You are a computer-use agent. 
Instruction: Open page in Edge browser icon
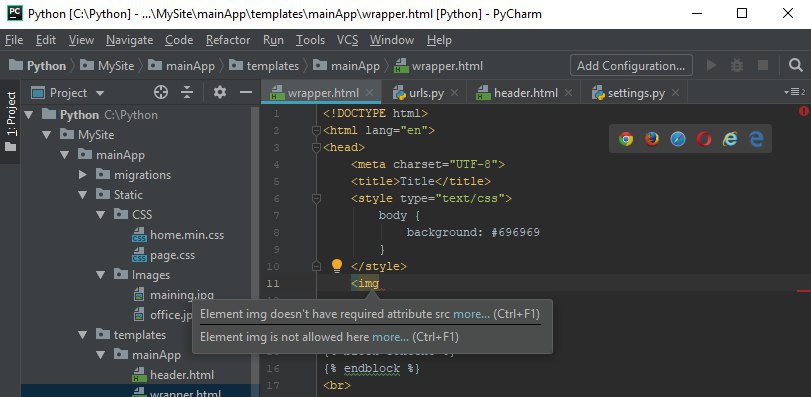(756, 139)
